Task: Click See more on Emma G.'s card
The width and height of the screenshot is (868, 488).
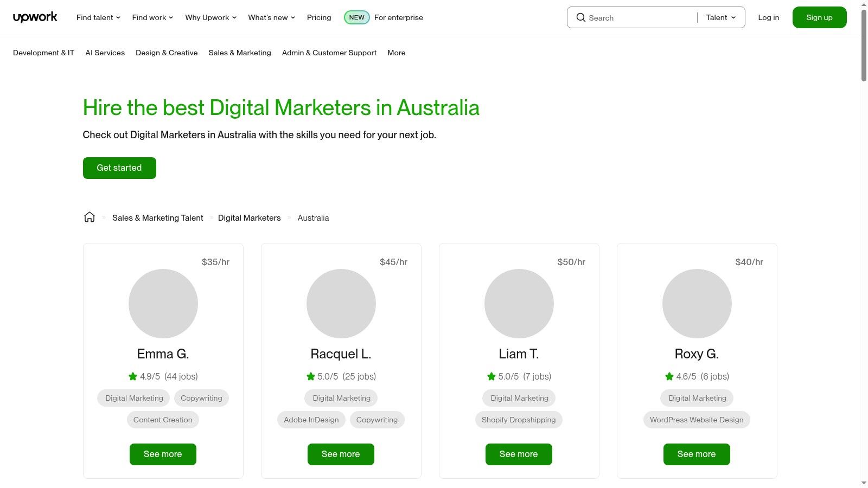Action: click(x=163, y=454)
